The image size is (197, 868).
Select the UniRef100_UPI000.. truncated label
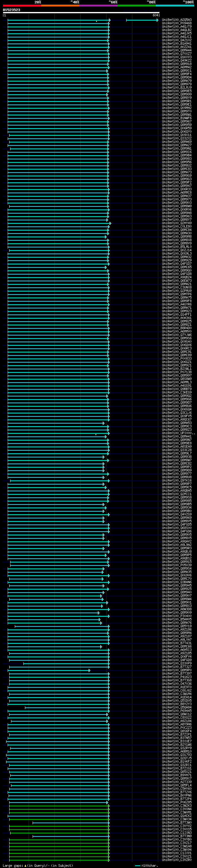coord(178,433)
